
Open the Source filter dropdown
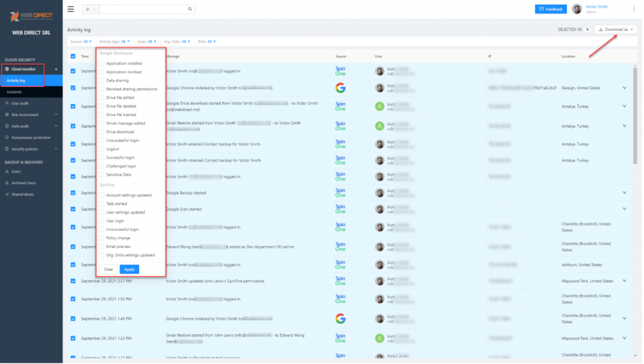coord(80,41)
